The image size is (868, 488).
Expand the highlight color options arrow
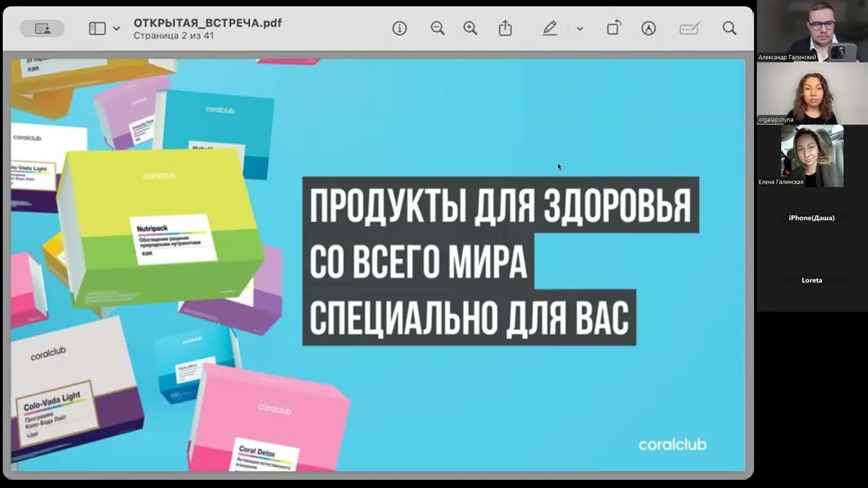(579, 28)
